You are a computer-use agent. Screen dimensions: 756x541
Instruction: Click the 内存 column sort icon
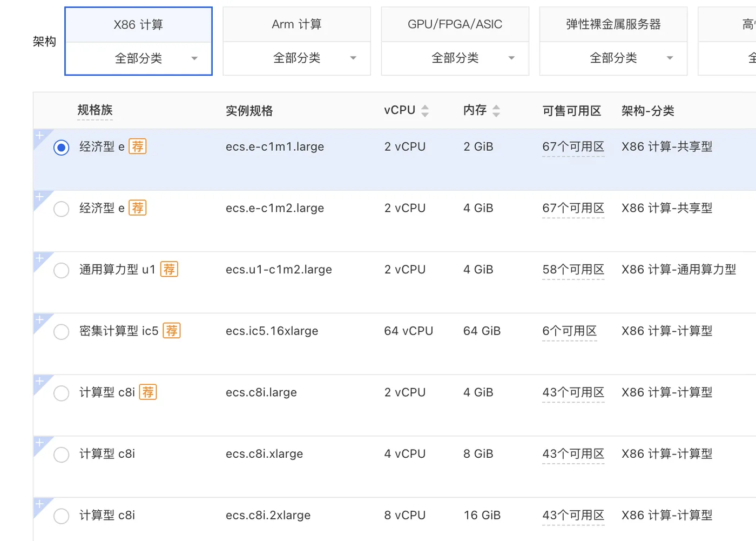[x=496, y=111]
